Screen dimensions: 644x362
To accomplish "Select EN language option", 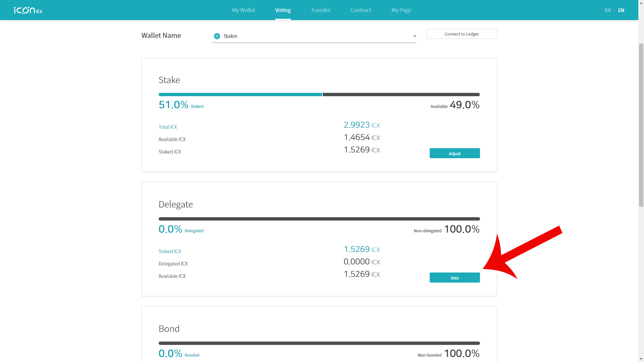I will (621, 10).
